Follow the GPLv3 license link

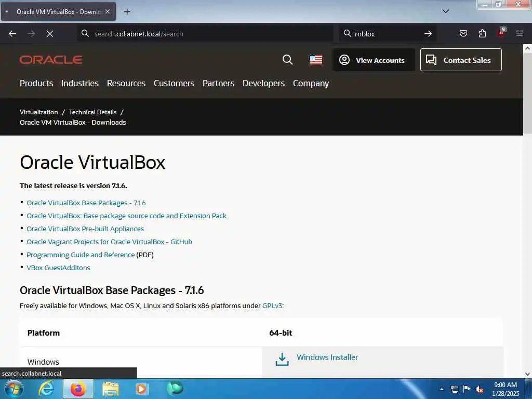pos(272,305)
